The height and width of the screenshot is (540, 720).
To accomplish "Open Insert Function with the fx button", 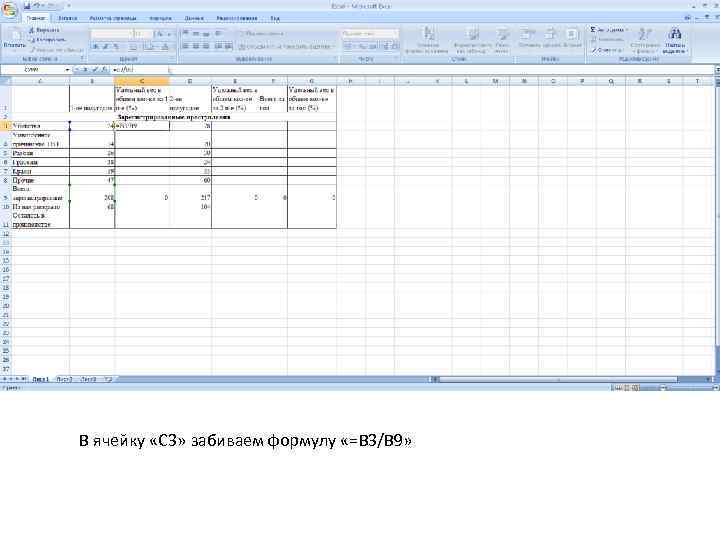I will 105,69.
